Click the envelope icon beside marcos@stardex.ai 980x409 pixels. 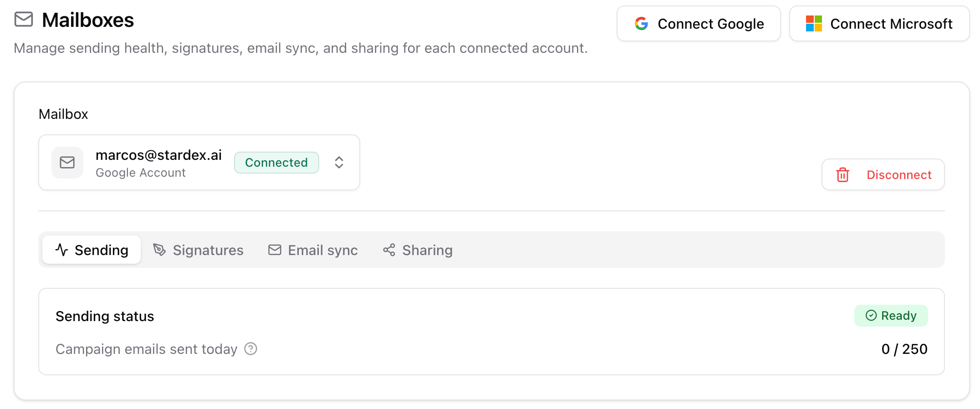tap(67, 163)
